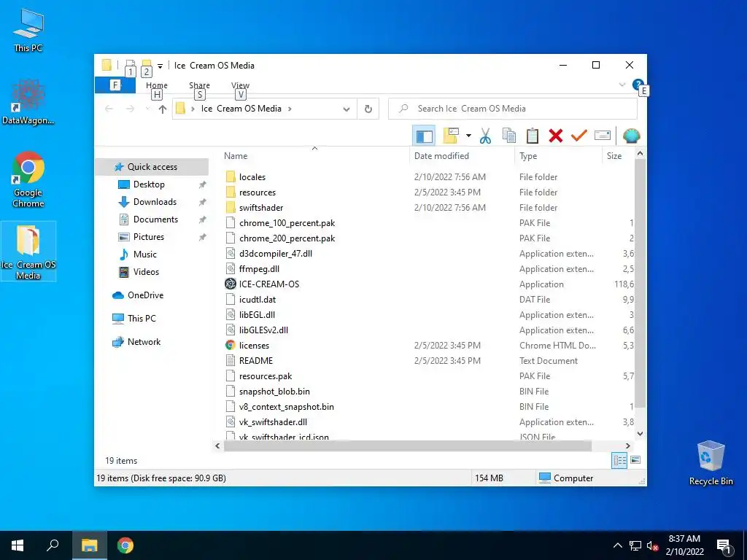Click the Cut scissors icon
Image resolution: width=747 pixels, height=560 pixels.
coord(485,136)
